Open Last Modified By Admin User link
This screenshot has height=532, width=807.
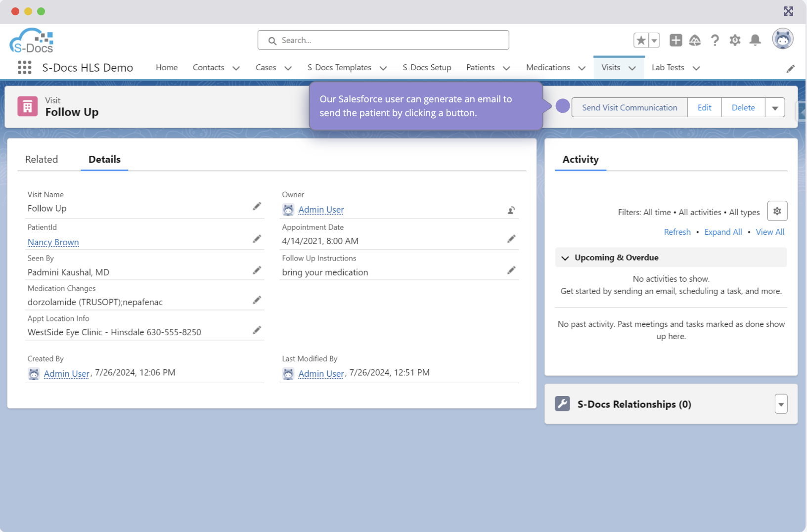coord(321,374)
